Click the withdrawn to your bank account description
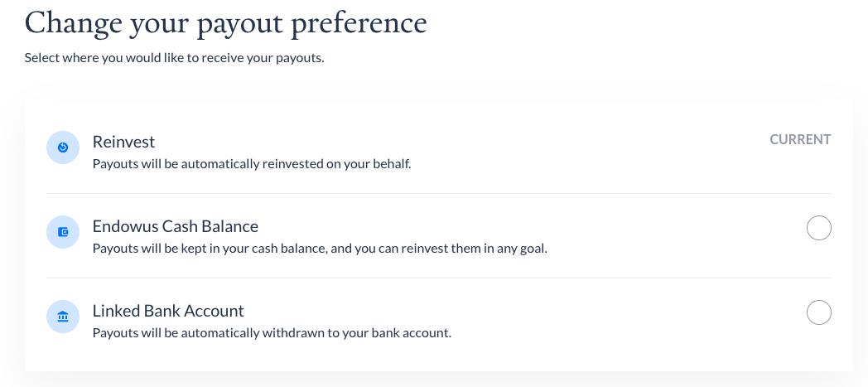The height and width of the screenshot is (387, 868). 272,333
